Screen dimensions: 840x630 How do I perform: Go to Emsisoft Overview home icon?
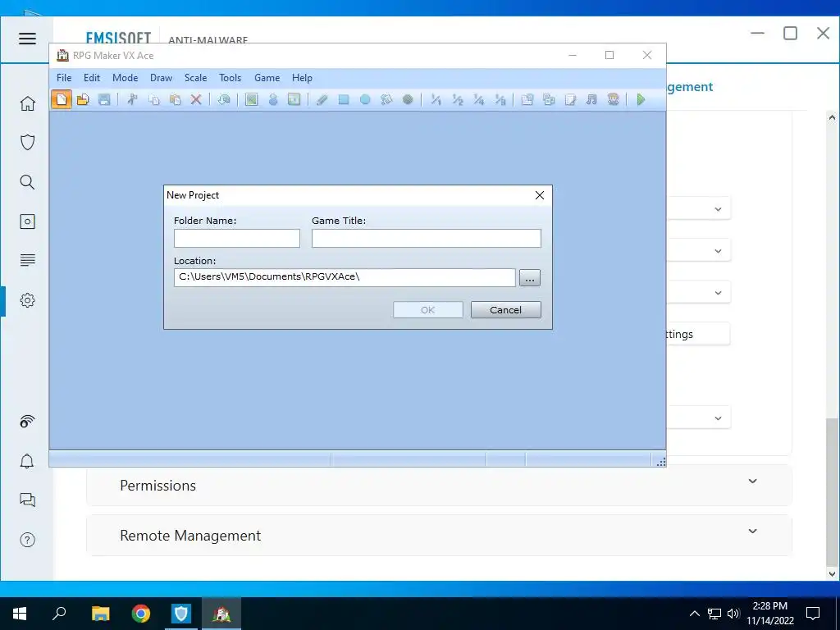(27, 103)
